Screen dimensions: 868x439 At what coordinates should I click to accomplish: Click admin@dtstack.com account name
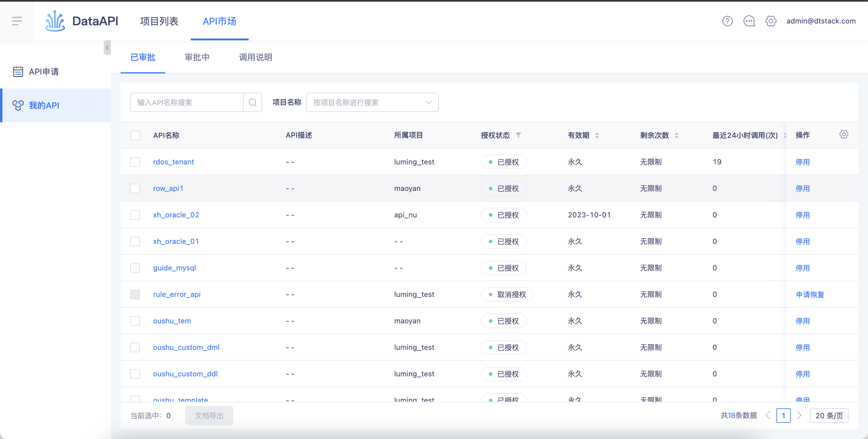coord(821,21)
